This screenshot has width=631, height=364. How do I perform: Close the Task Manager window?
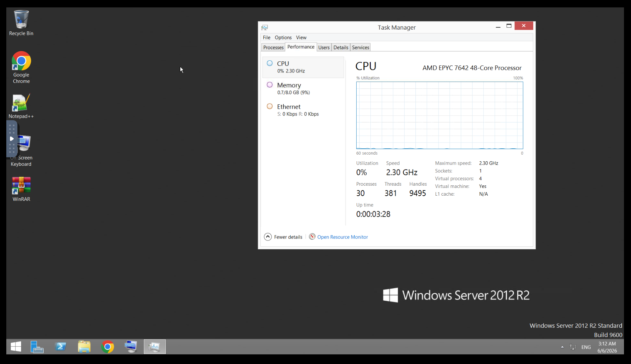coord(524,26)
